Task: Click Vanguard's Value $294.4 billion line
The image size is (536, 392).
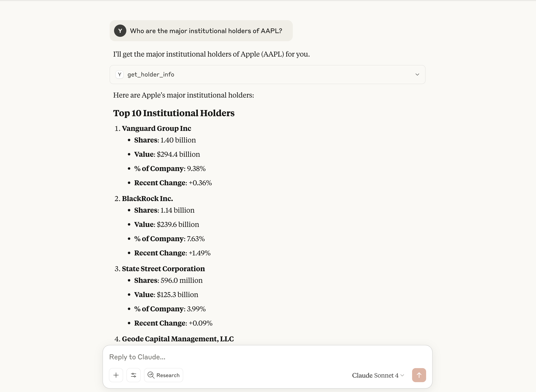Action: [167, 154]
